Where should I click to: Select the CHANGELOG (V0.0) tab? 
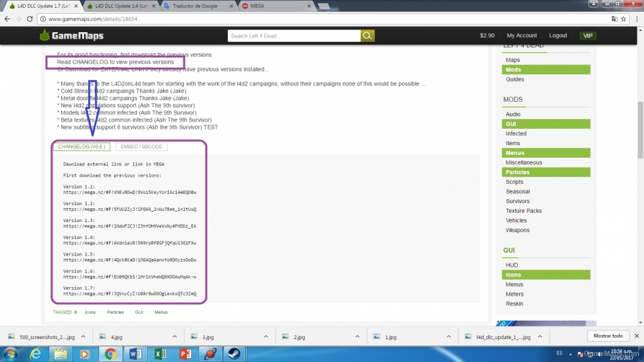tap(81, 147)
